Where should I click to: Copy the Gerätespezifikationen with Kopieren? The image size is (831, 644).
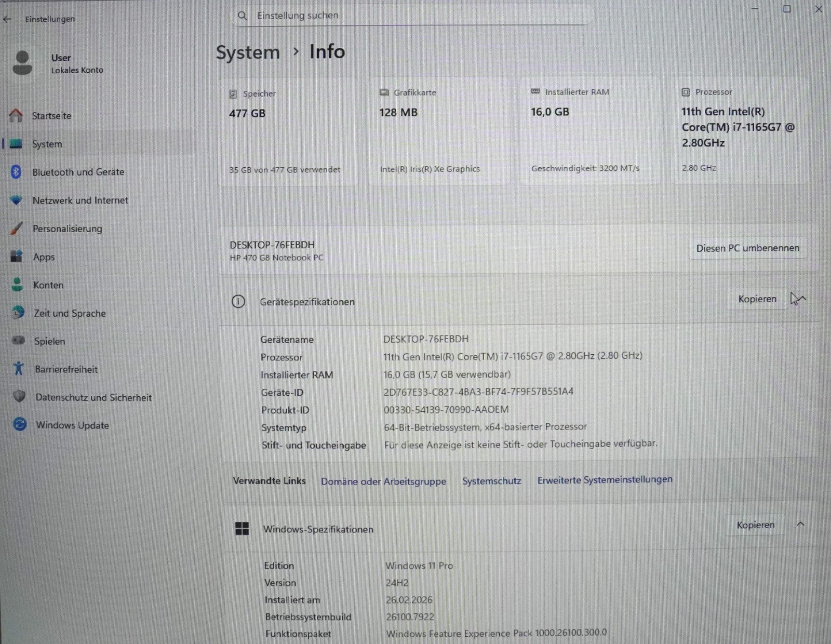[x=757, y=299]
